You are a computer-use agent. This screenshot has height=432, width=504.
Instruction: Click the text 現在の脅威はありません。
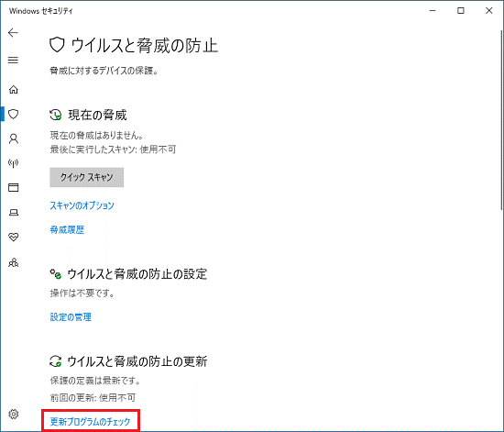click(96, 136)
